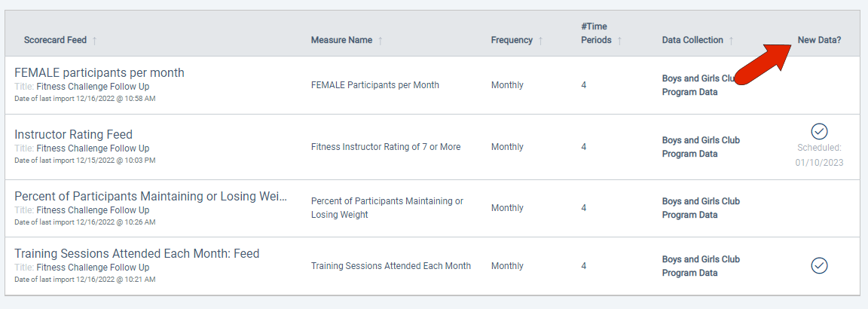
Task: Click sort arrow beside #Time Periods header
Action: point(619,41)
